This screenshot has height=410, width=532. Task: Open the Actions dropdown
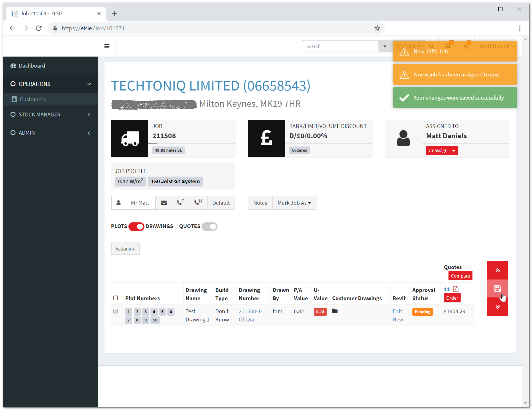pyautogui.click(x=125, y=249)
